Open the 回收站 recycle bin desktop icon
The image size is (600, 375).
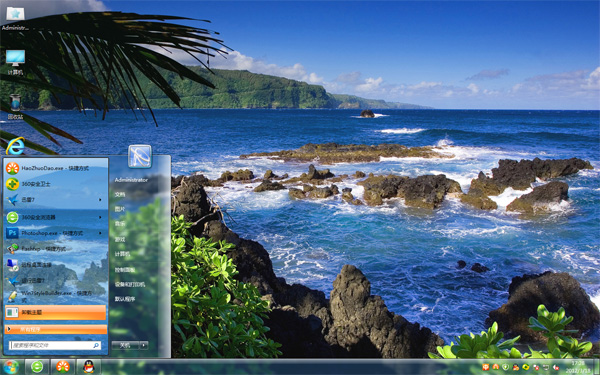click(x=15, y=107)
